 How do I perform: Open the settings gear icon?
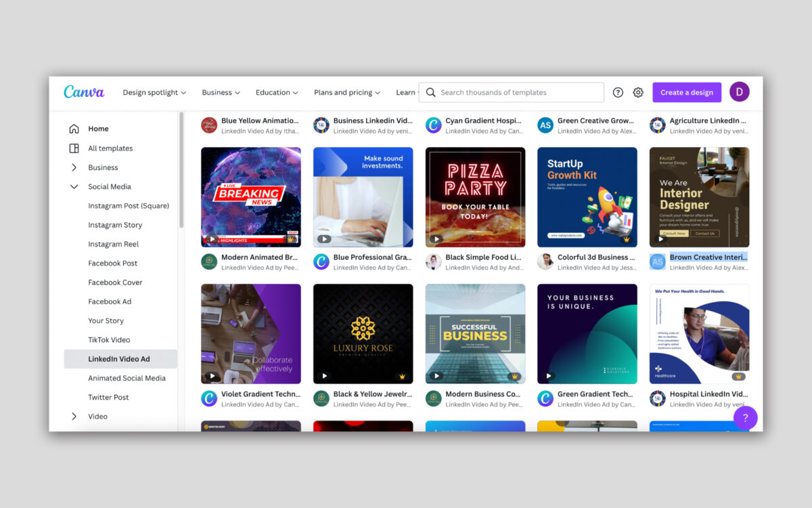(x=637, y=92)
